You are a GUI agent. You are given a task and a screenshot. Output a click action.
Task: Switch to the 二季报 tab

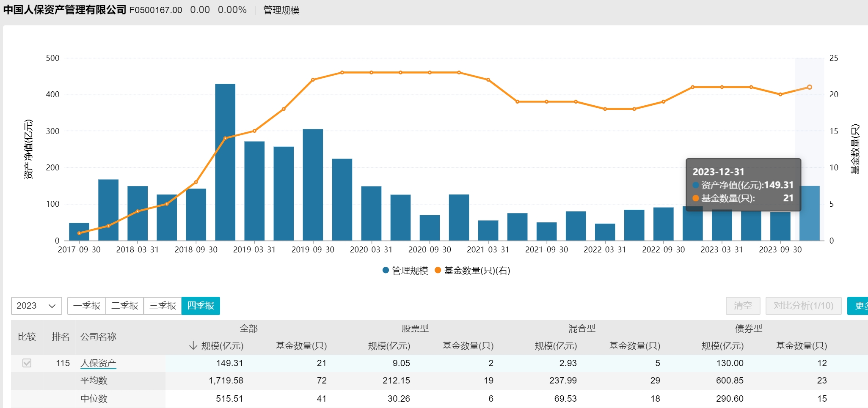[x=125, y=306]
